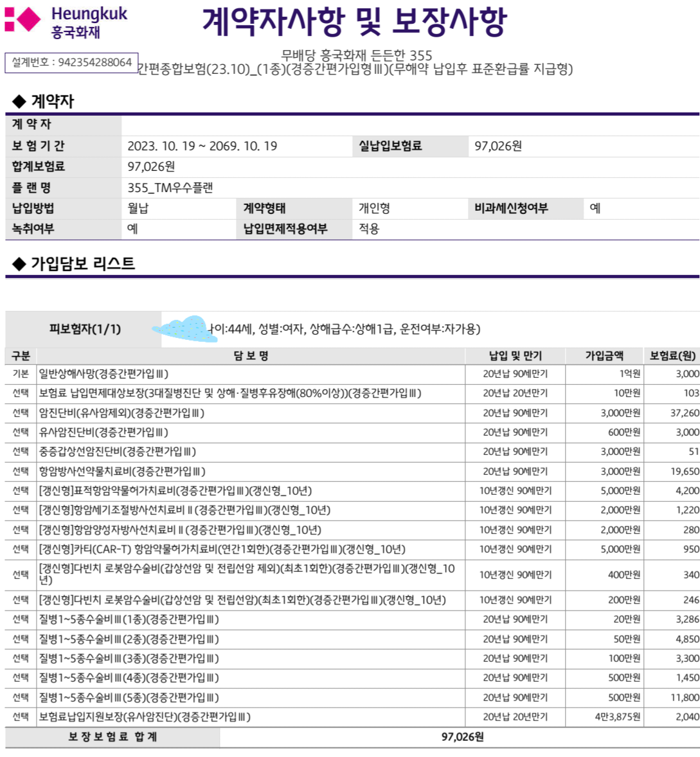
Task: Select the 일반상해사망(경증간편가입Ⅲ) row name
Action: click(103, 374)
